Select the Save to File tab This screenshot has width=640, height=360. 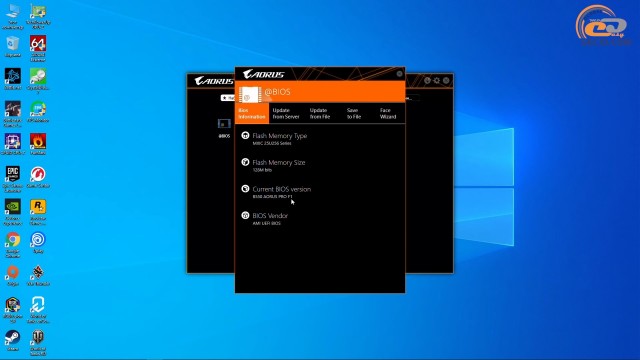coord(354,113)
